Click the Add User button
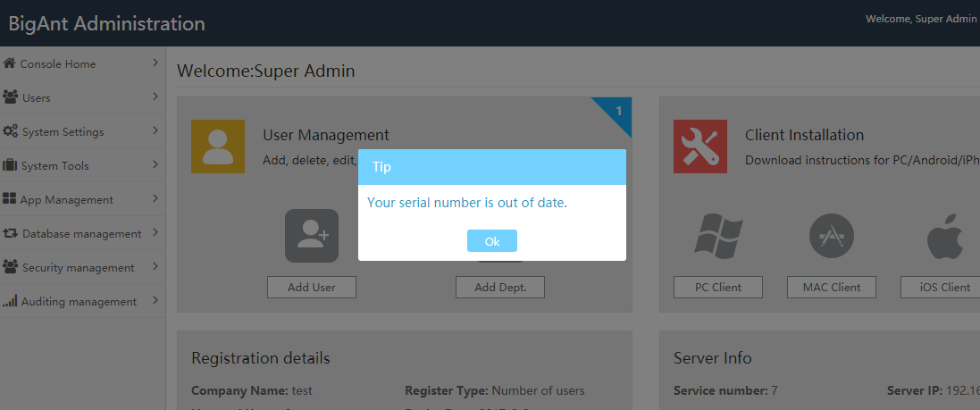 point(312,287)
